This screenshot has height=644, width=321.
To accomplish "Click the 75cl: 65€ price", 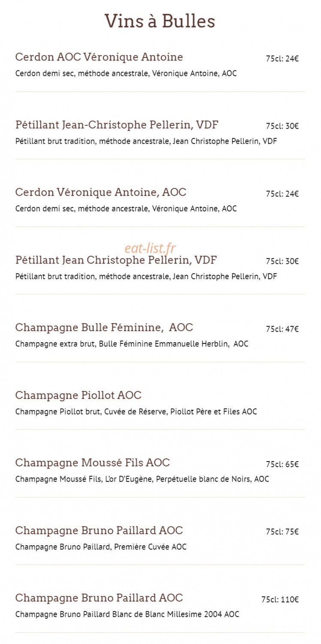I will tap(282, 465).
